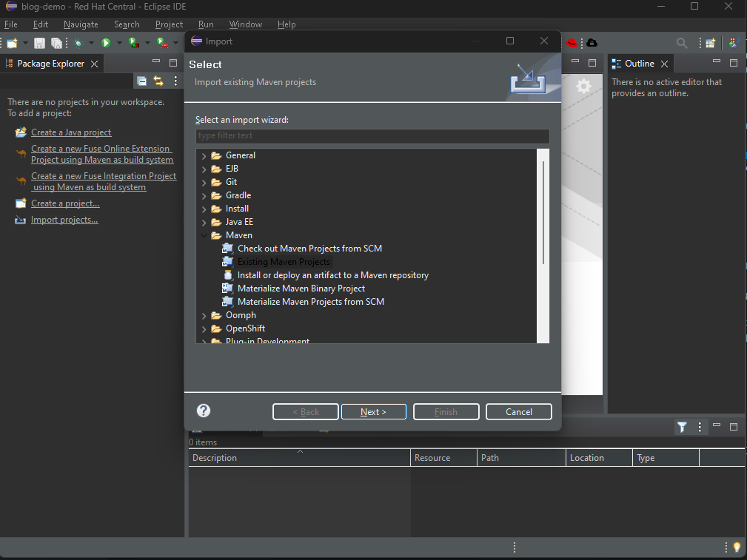Screen dimensions: 747x560
Task: Click the Run External Tools icon
Action: tap(162, 44)
